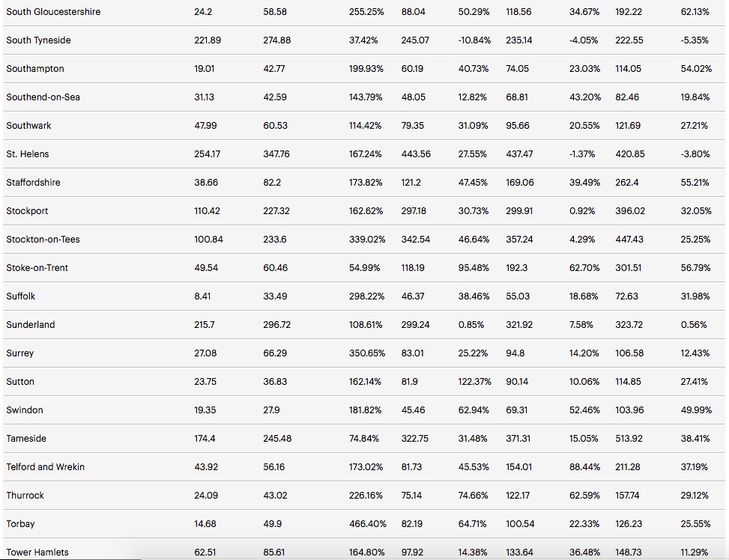Click the Telford and Wrekin row name

(x=45, y=467)
